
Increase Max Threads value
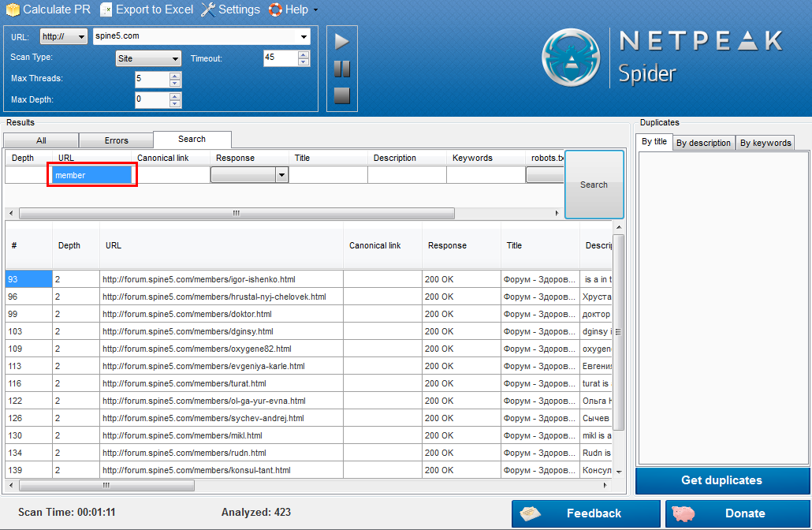[x=175, y=76]
